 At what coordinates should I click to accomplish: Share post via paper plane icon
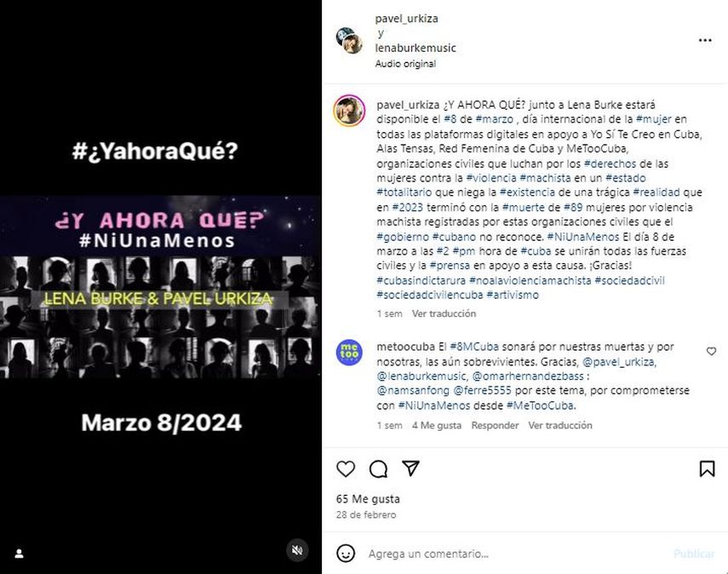[x=411, y=468]
